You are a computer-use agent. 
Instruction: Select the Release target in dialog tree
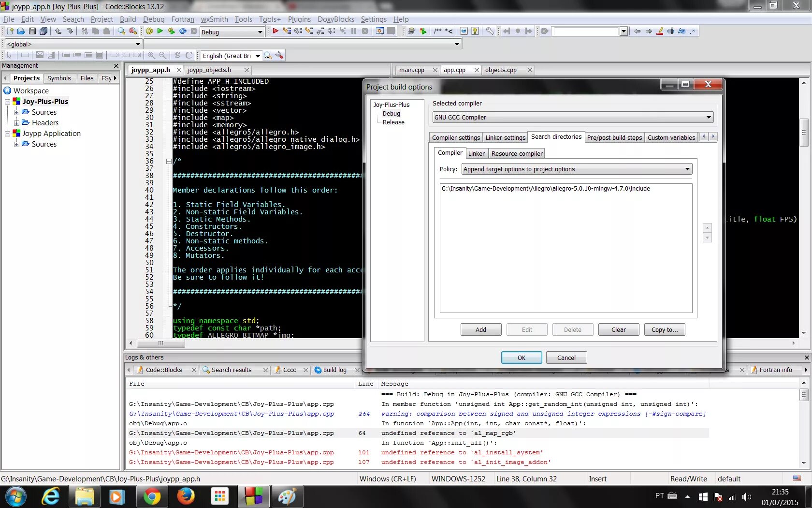pyautogui.click(x=393, y=122)
